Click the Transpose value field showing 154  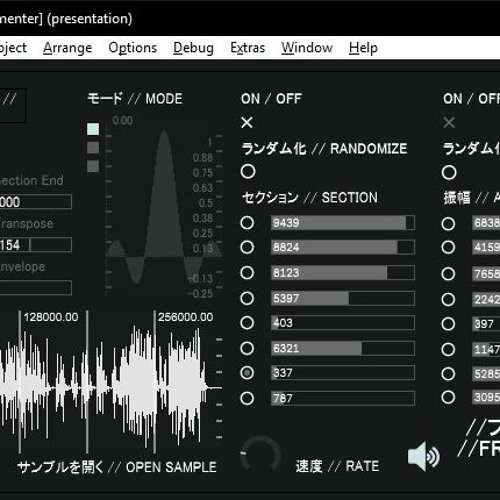(x=36, y=245)
